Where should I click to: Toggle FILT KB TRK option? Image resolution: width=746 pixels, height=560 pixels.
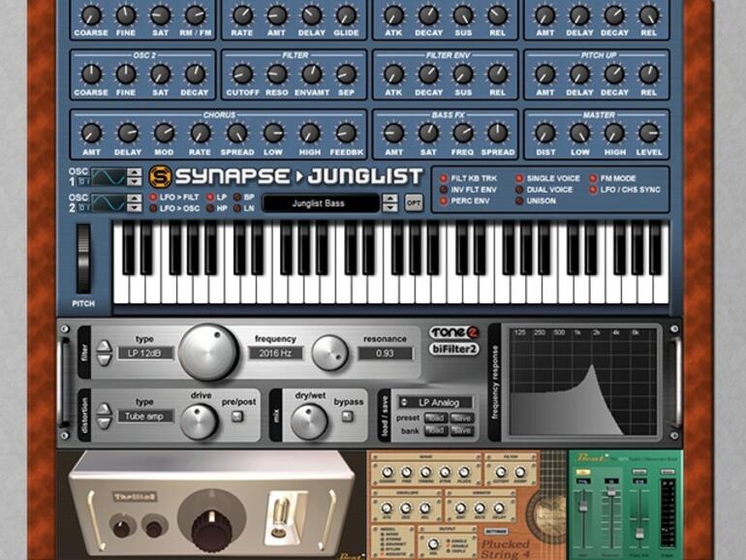coord(444,178)
